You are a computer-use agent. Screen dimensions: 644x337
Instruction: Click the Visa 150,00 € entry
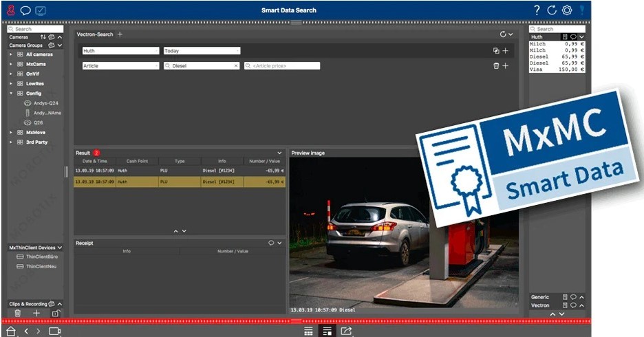tap(557, 69)
